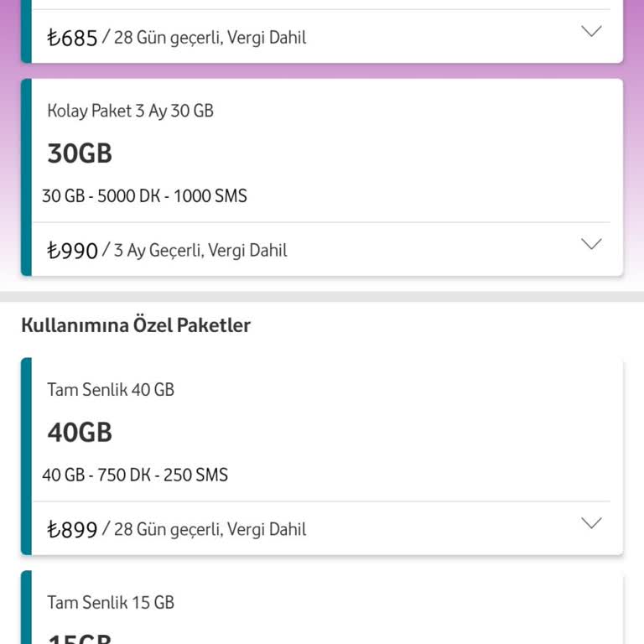Image resolution: width=644 pixels, height=644 pixels.
Task: Tap the ₺990 price
Action: tap(73, 250)
